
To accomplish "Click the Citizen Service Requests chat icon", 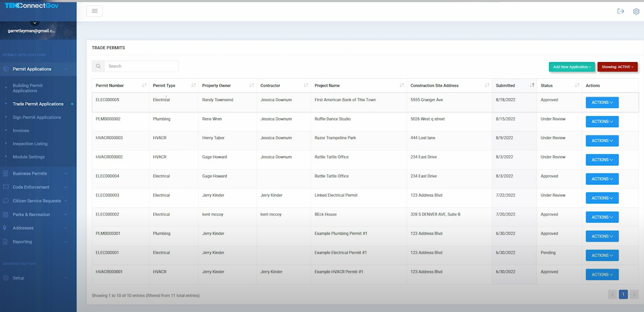I will point(5,201).
